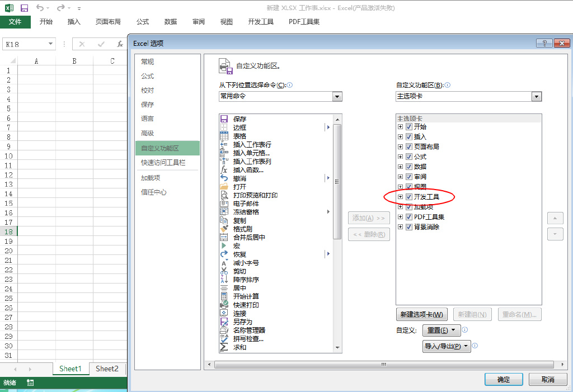The height and width of the screenshot is (392, 573).
Task: Click the 新建选项卡(W) button
Action: [422, 314]
